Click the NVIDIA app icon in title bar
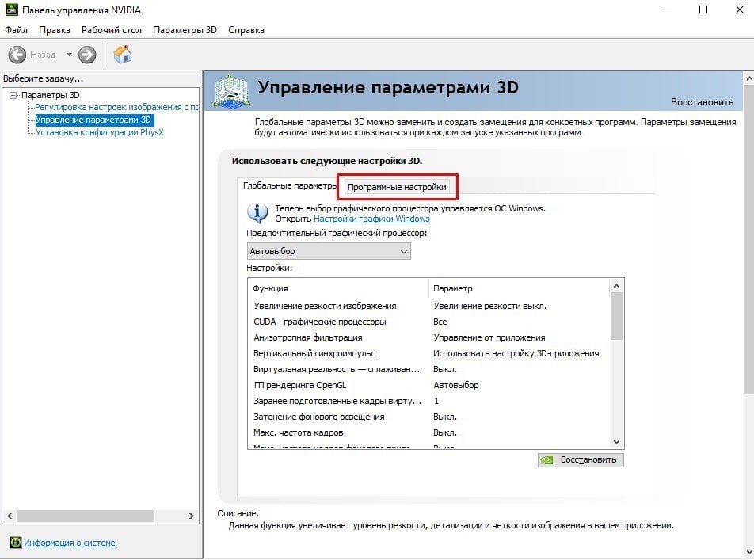 click(11, 10)
